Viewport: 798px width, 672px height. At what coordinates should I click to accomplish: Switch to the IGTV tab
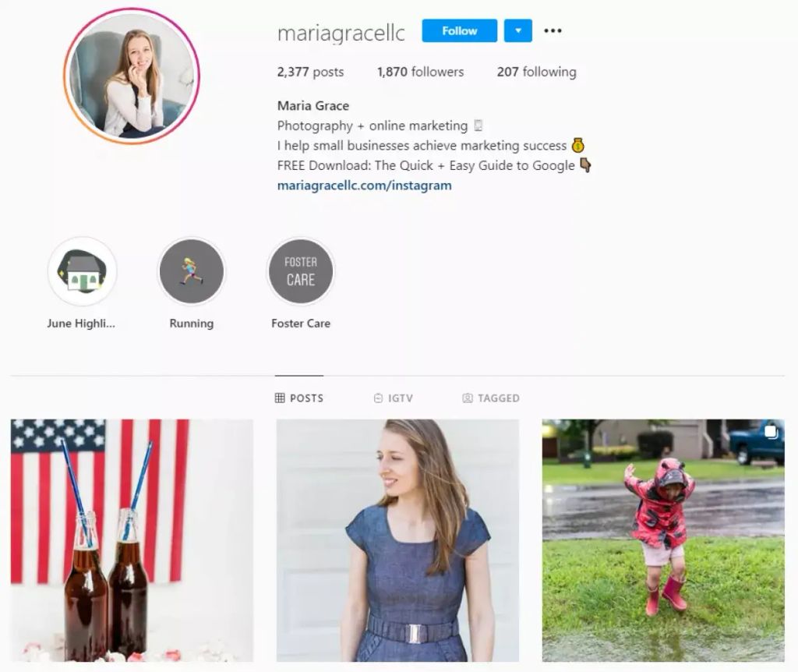(x=394, y=398)
